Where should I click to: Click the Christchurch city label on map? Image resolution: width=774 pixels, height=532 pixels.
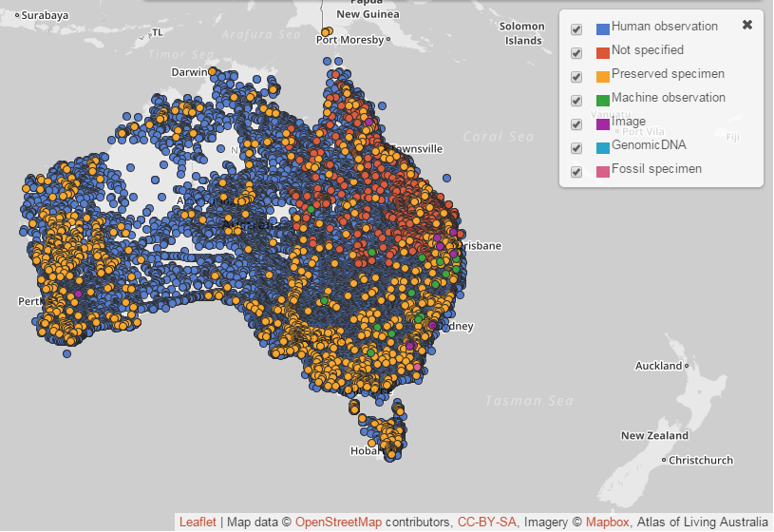point(701,461)
